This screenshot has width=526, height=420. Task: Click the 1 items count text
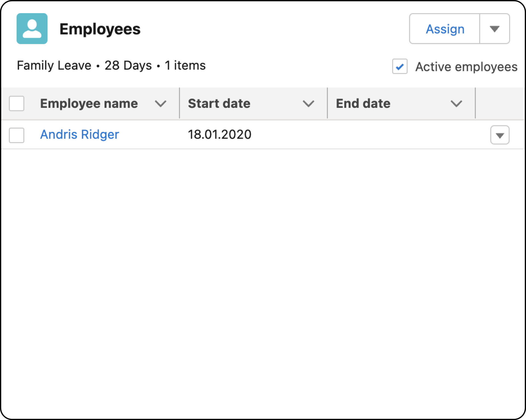(x=185, y=65)
